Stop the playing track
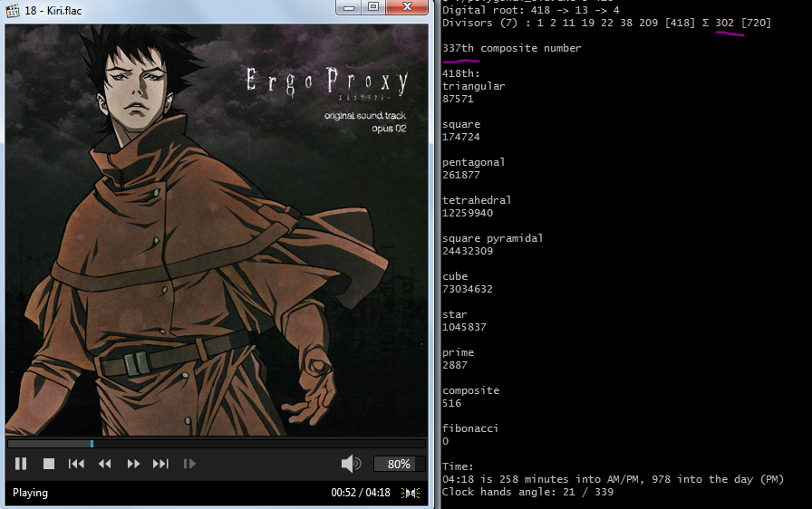The image size is (812, 509). pyautogui.click(x=49, y=464)
